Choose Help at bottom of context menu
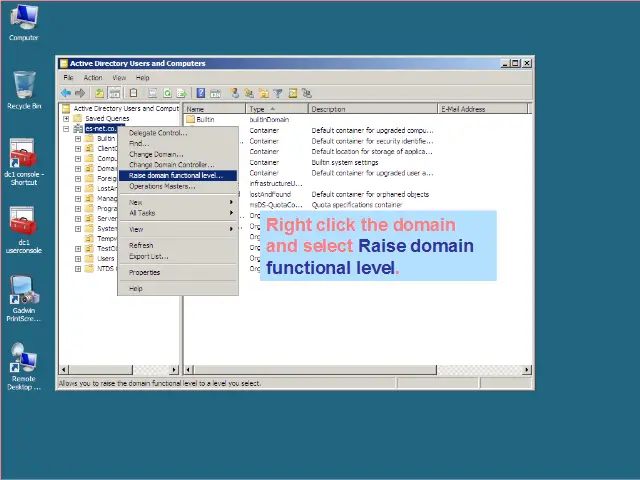The width and height of the screenshot is (640, 480). point(178,289)
